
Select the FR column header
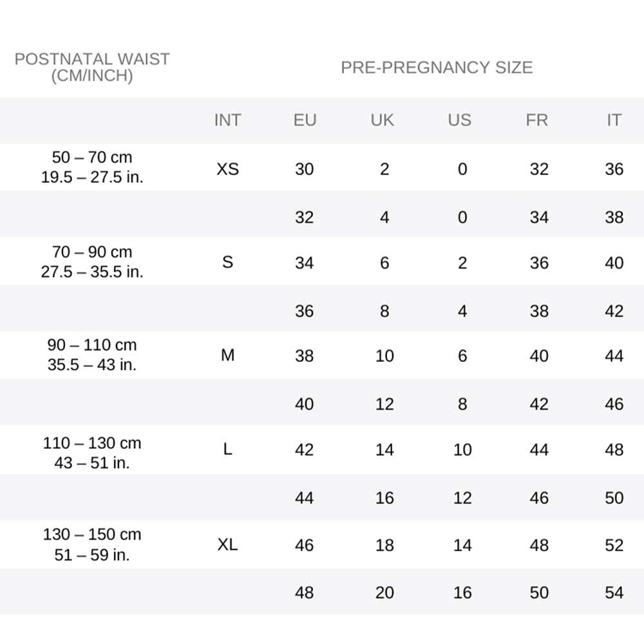(537, 120)
